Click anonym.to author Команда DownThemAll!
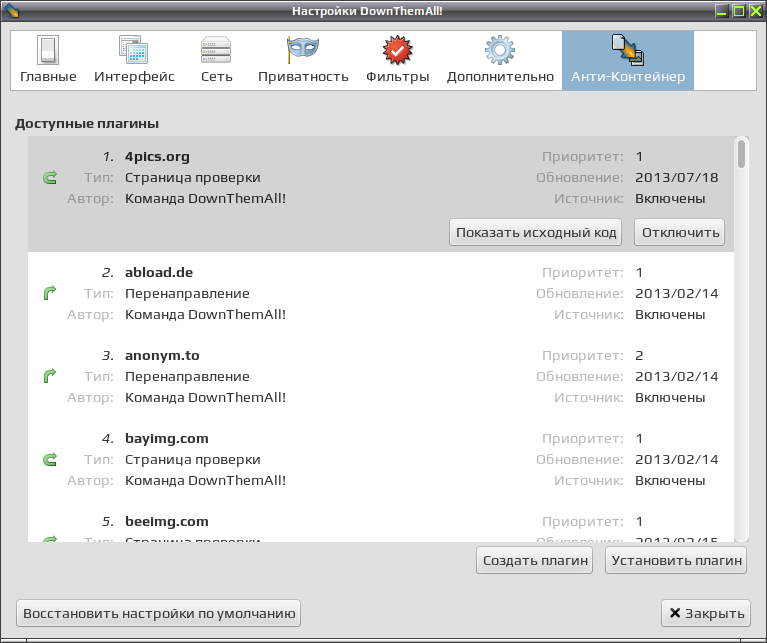 point(205,398)
